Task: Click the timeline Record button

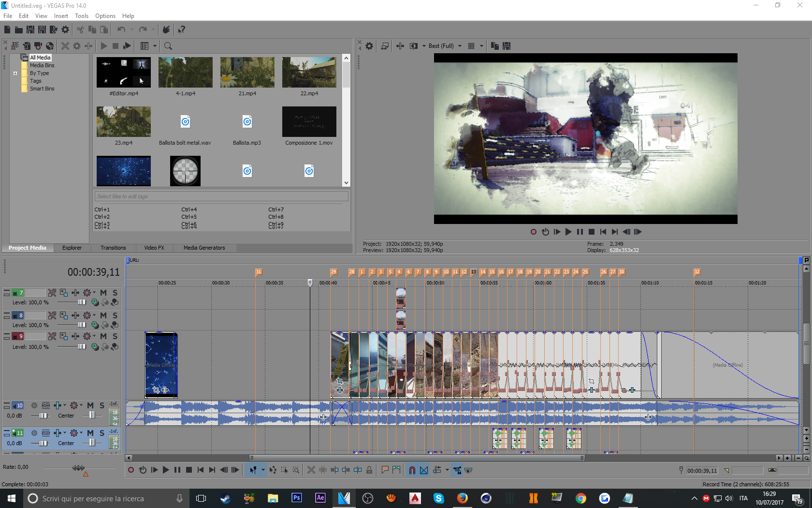Action: coord(131,470)
